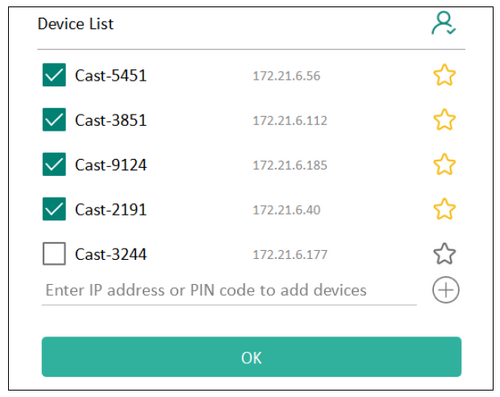This screenshot has width=500, height=397.
Task: Disable the Cast-2191 checkbox
Action: [x=54, y=209]
